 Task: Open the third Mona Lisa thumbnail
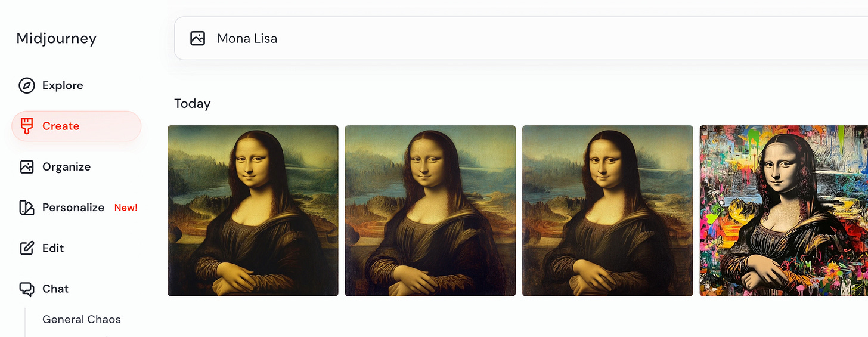pyautogui.click(x=607, y=211)
